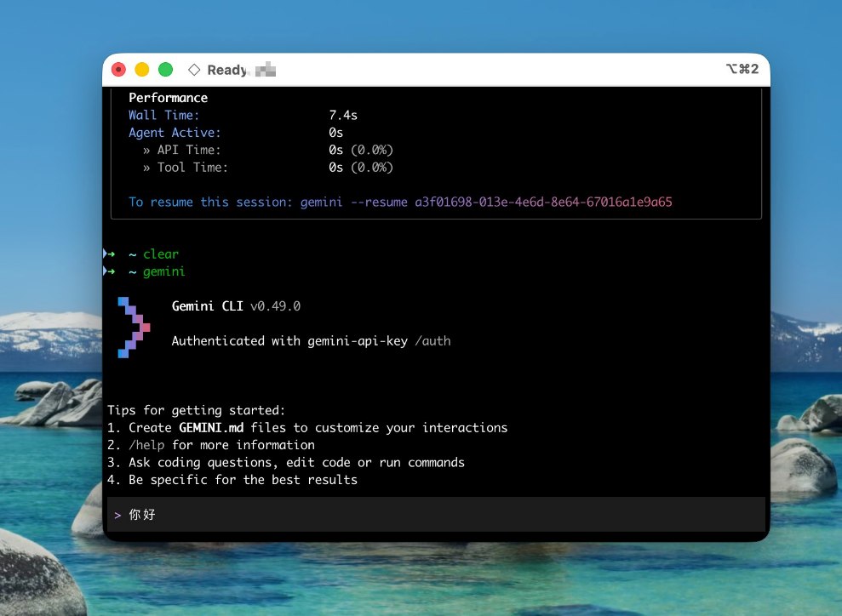Viewport: 842px width, 616px height.
Task: Click the prompt arrow before the gemini command
Action: click(x=110, y=271)
